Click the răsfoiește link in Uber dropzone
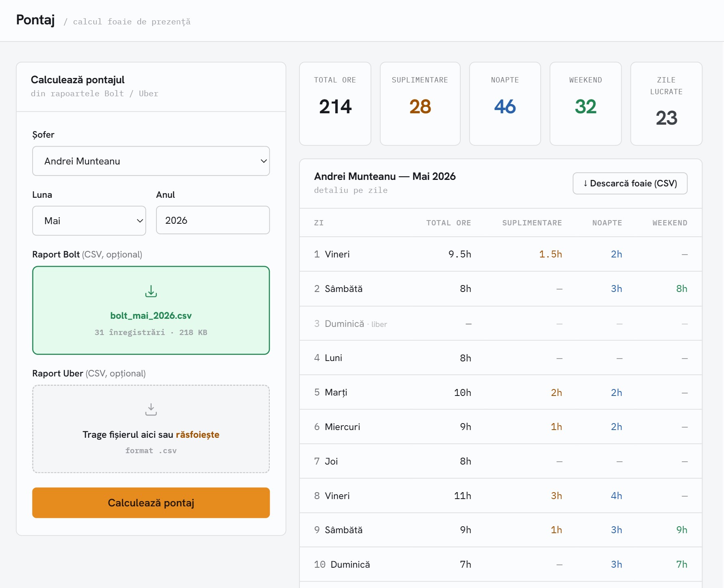724x588 pixels. pyautogui.click(x=197, y=435)
